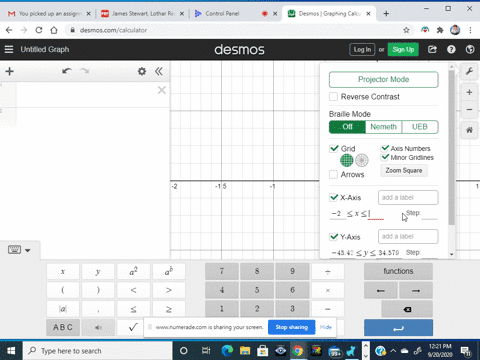Insert the absolute value key
Image resolution: width=480 pixels, height=360 pixels.
tap(63, 309)
